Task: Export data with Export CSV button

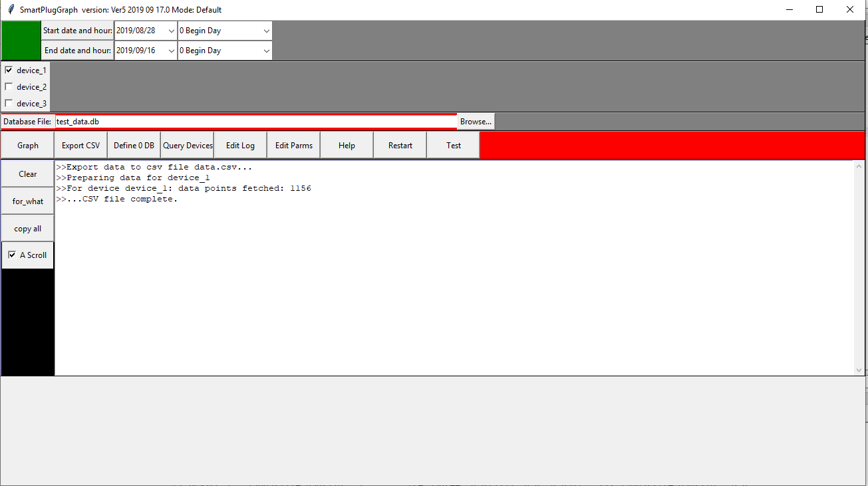Action: 80,145
